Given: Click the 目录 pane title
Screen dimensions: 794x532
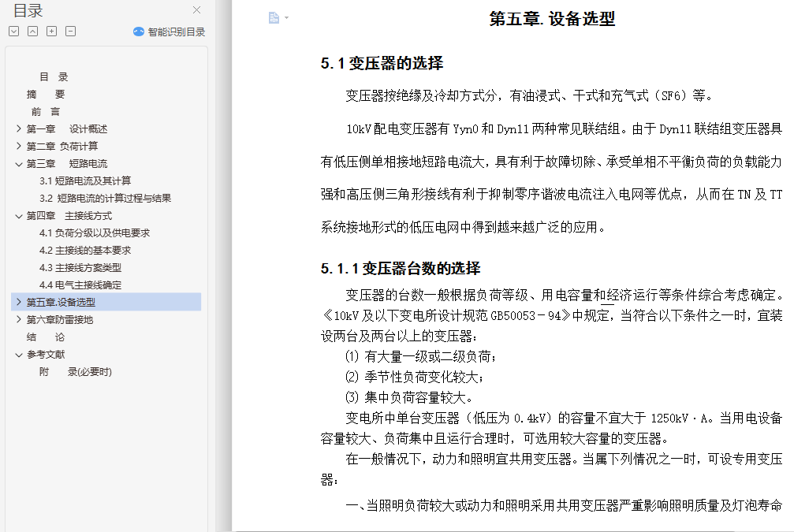Looking at the screenshot, I should click(x=28, y=10).
